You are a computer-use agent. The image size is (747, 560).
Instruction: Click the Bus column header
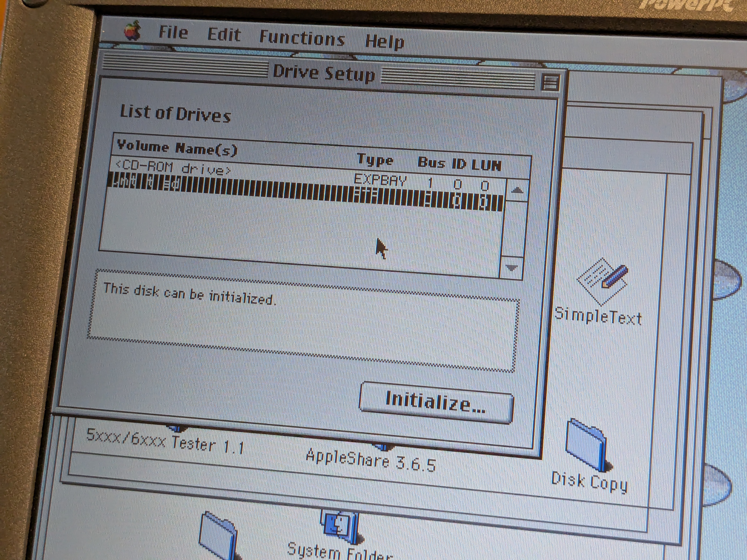[x=432, y=163]
